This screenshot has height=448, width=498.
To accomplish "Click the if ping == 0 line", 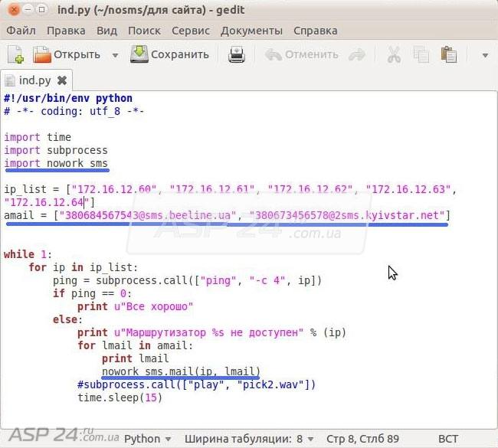I will click(x=92, y=294).
